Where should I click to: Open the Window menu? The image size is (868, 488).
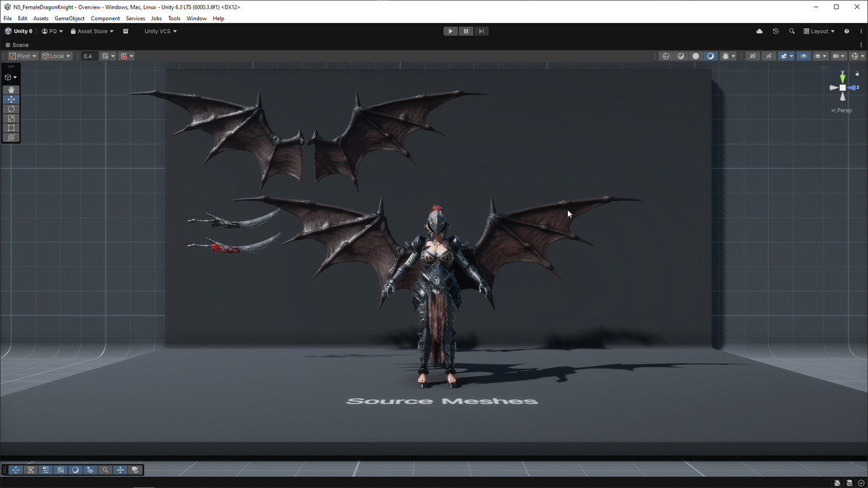196,18
